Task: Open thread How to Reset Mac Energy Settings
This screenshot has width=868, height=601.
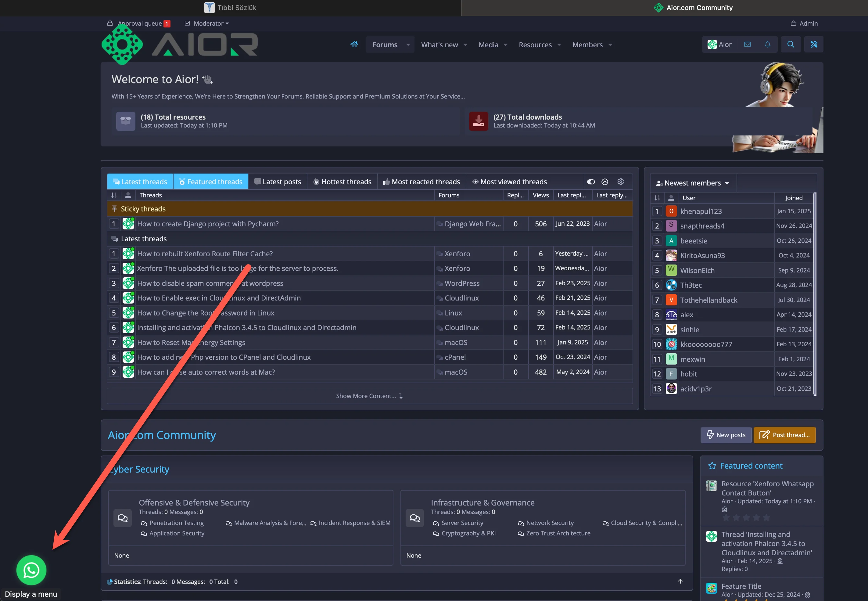Action: pyautogui.click(x=191, y=342)
